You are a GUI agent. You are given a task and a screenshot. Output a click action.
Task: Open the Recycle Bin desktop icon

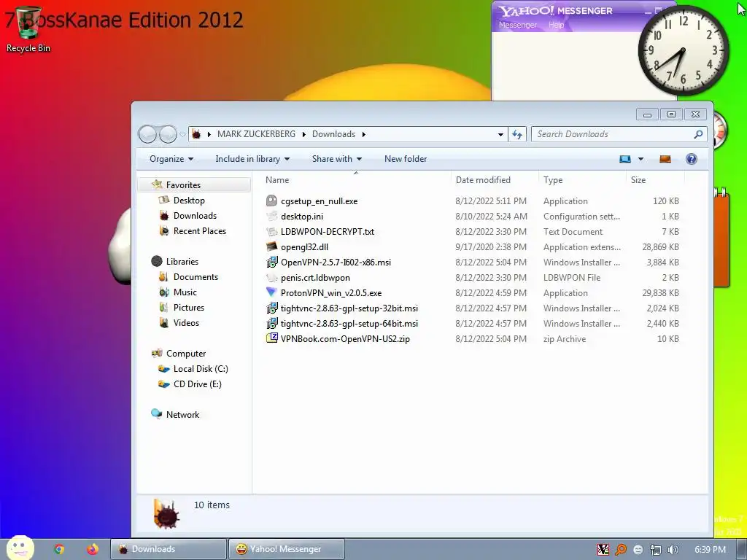(x=28, y=29)
